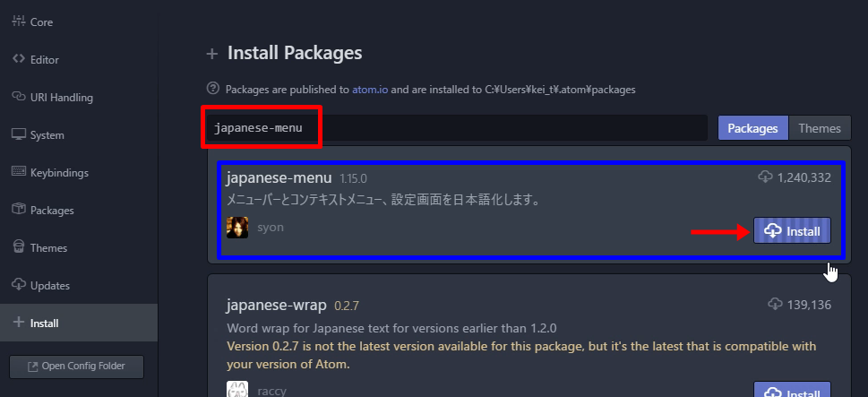Open the japanese-menu package title
The image size is (868, 397).
coord(279,177)
